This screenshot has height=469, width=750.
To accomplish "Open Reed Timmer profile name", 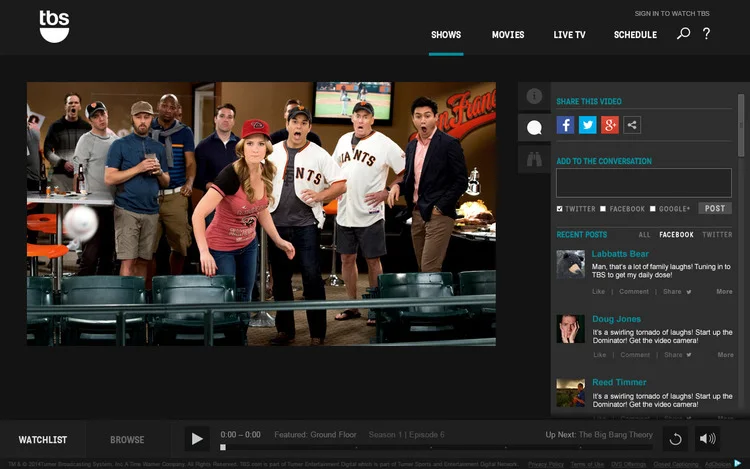I will [619, 382].
